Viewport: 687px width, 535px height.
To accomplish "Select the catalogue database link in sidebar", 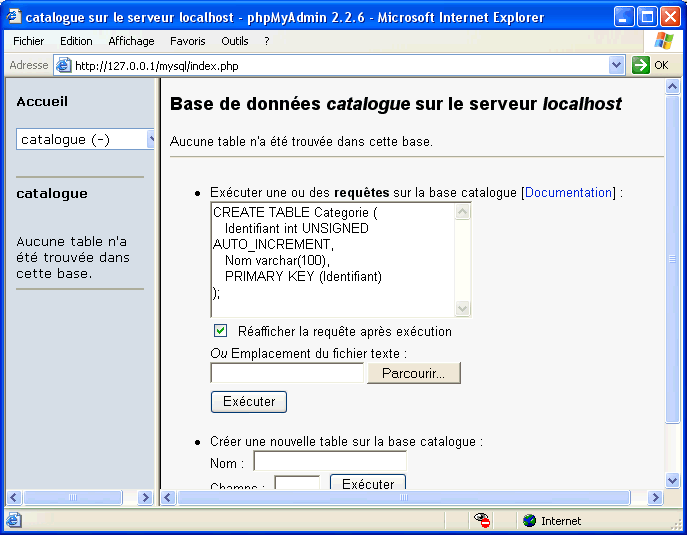I will 52,193.
